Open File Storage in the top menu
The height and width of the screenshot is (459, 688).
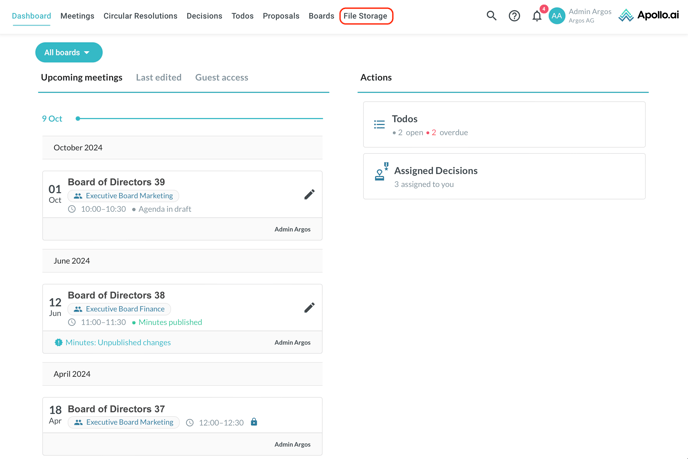(x=365, y=16)
